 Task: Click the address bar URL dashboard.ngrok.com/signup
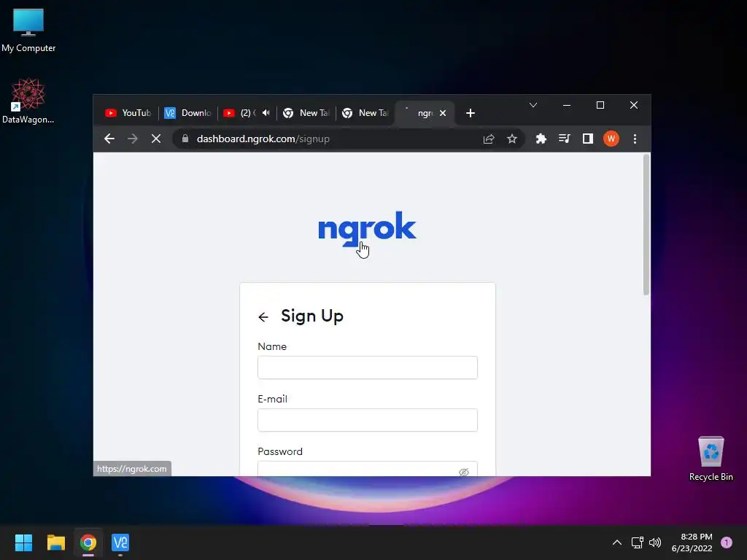click(263, 139)
